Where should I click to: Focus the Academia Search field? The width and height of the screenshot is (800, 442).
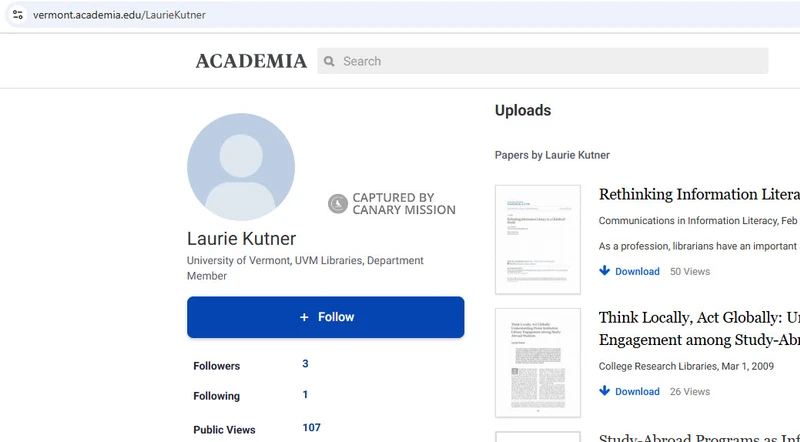542,61
